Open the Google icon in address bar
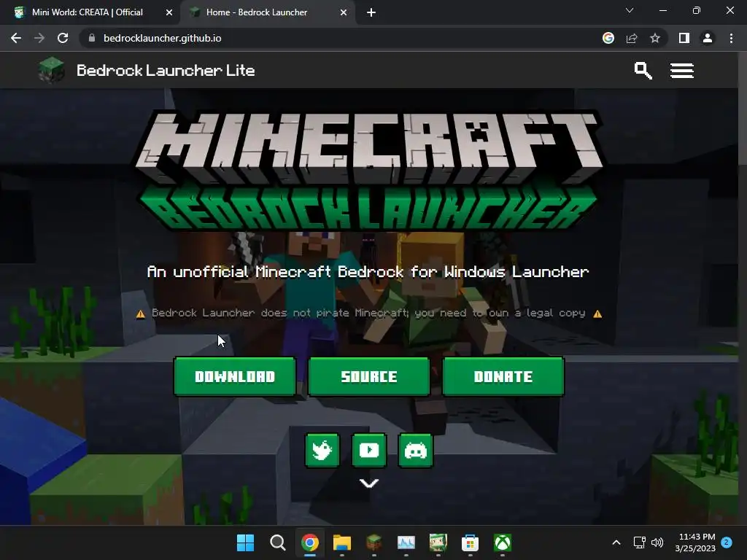Screen dimensions: 747x560 (608, 38)
